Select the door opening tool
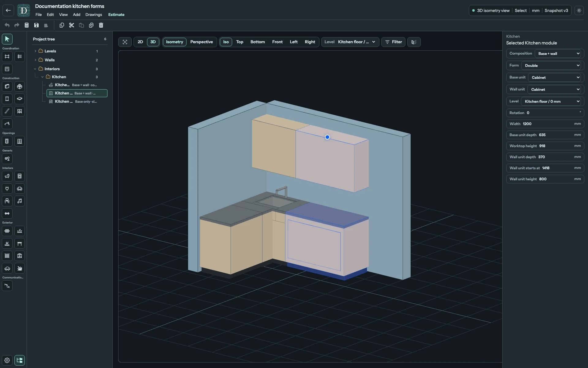The width and height of the screenshot is (588, 368). coord(7,141)
